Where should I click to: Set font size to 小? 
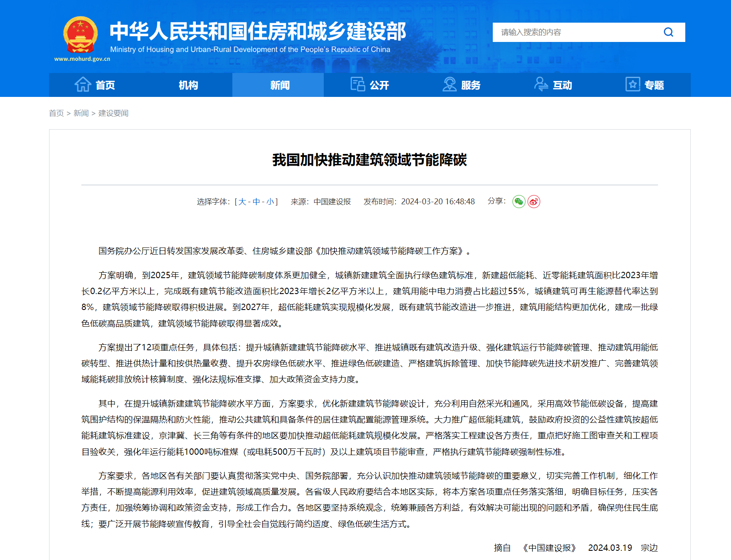tap(270, 202)
